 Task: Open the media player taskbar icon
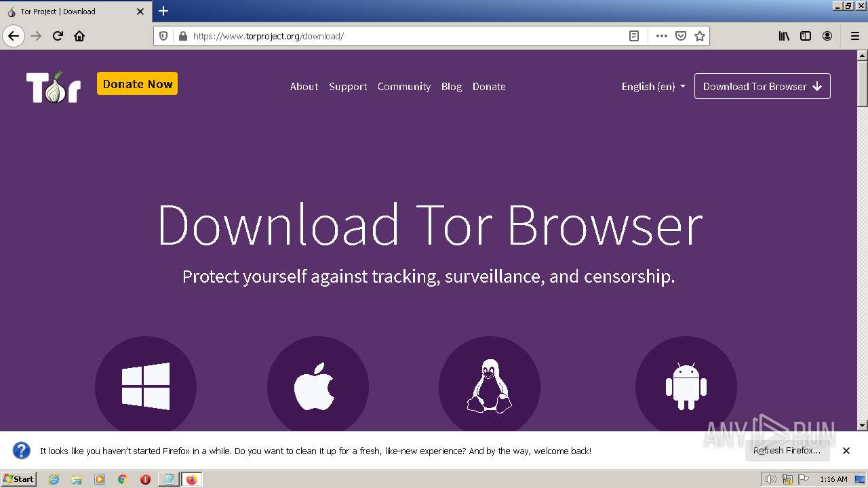click(100, 479)
